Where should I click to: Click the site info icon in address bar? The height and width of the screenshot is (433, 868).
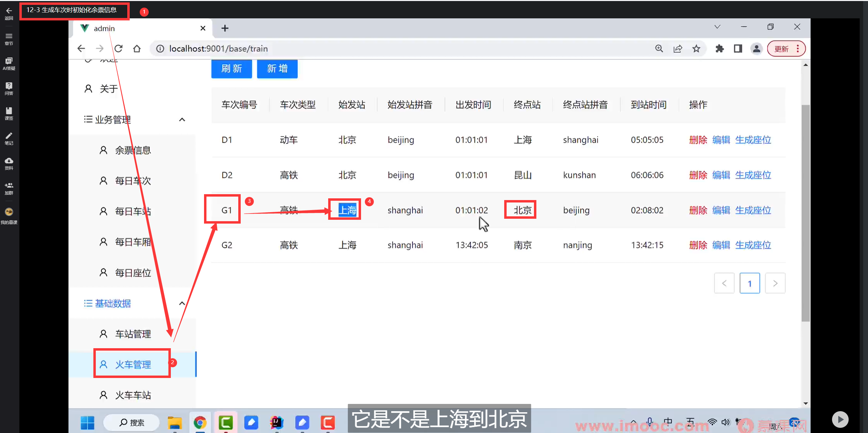[x=160, y=48]
